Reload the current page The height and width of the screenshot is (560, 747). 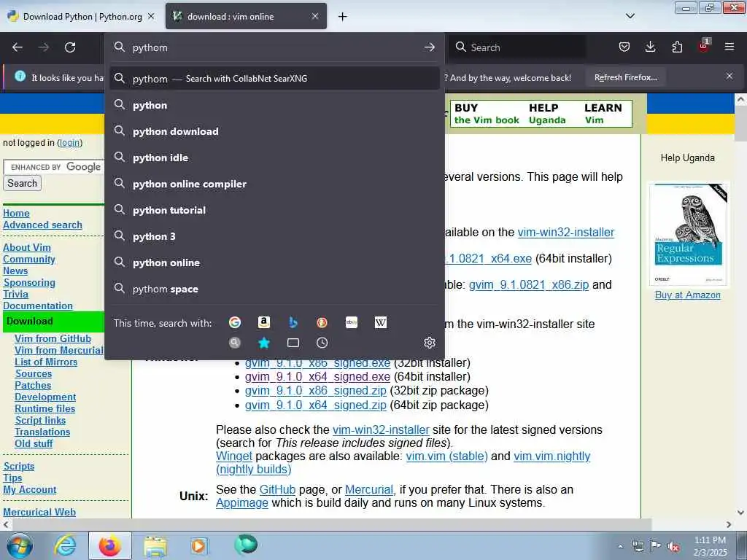tap(70, 47)
